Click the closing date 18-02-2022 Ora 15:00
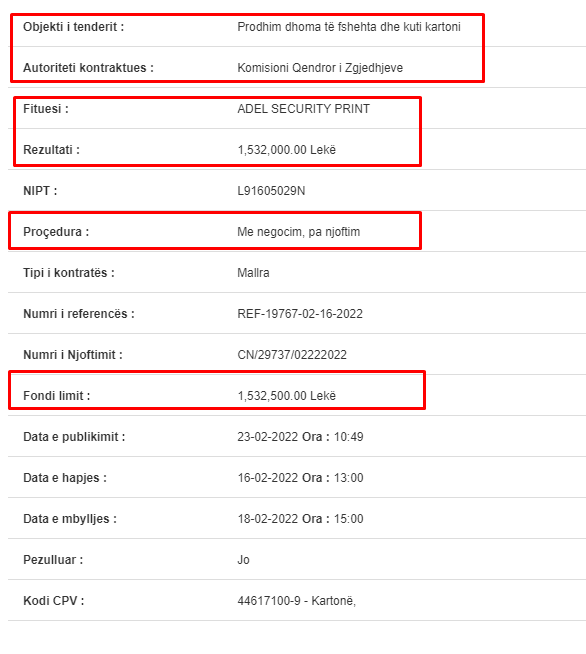The image size is (586, 654). (x=300, y=518)
